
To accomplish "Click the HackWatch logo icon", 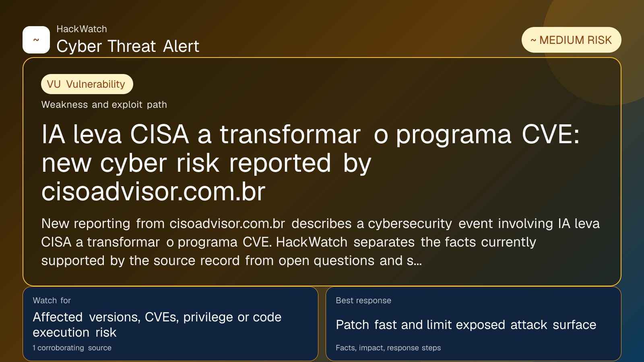I will click(x=36, y=40).
